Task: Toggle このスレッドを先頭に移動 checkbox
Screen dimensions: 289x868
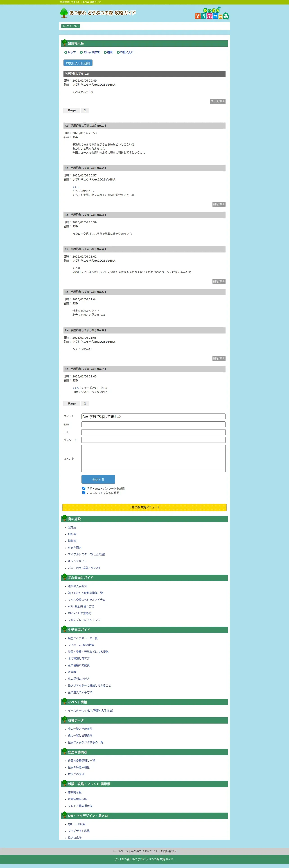Action: point(84,493)
